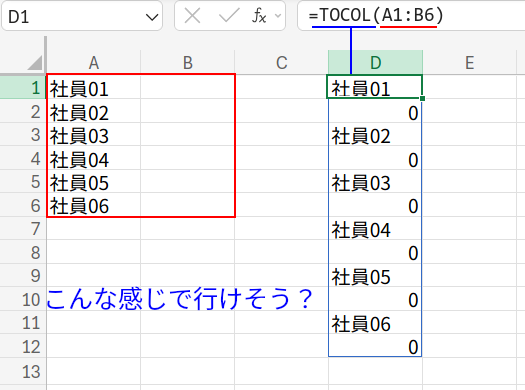
Task: Click cell D11 containing 社員06
Action: (x=375, y=322)
